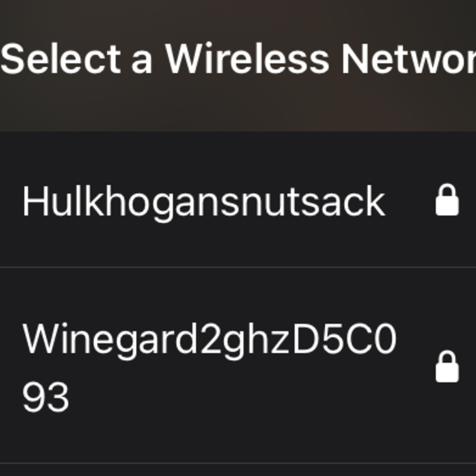Image resolution: width=476 pixels, height=476 pixels.
Task: Open password prompt via Winegard2ghzD5C093 padlock
Action: tap(447, 366)
